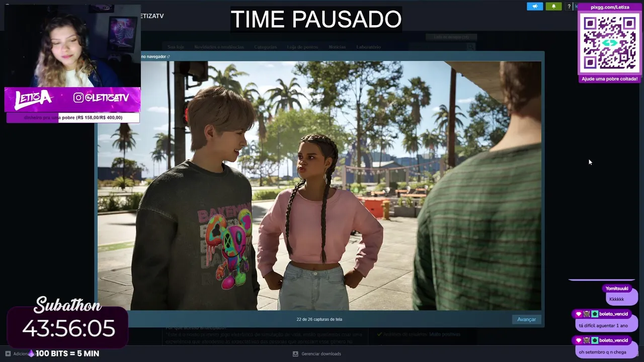Click the plus icon to add a game
Image resolution: width=644 pixels, height=362 pixels.
click(x=8, y=354)
